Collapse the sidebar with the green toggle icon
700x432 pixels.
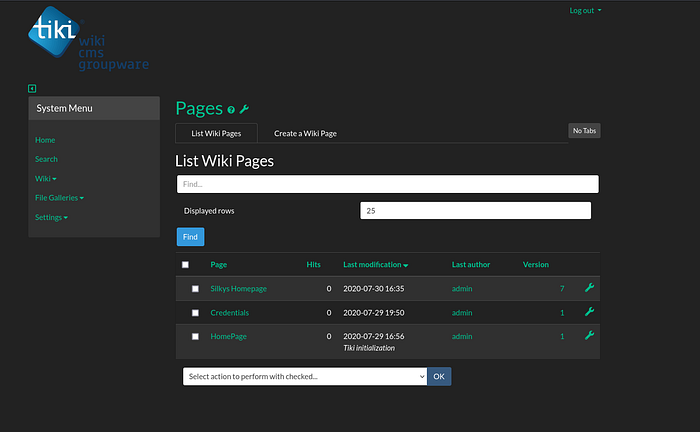pos(32,89)
